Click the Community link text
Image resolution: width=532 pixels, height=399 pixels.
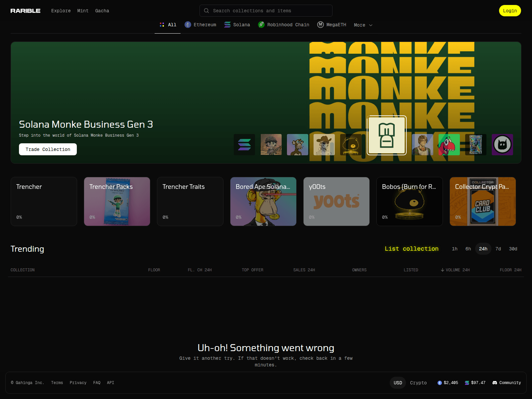510,383
